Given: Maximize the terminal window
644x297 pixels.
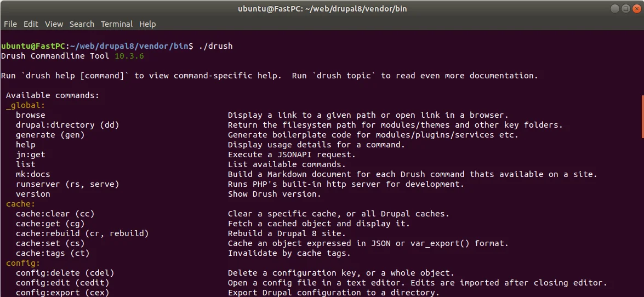Looking at the screenshot, I should pyautogui.click(x=625, y=8).
